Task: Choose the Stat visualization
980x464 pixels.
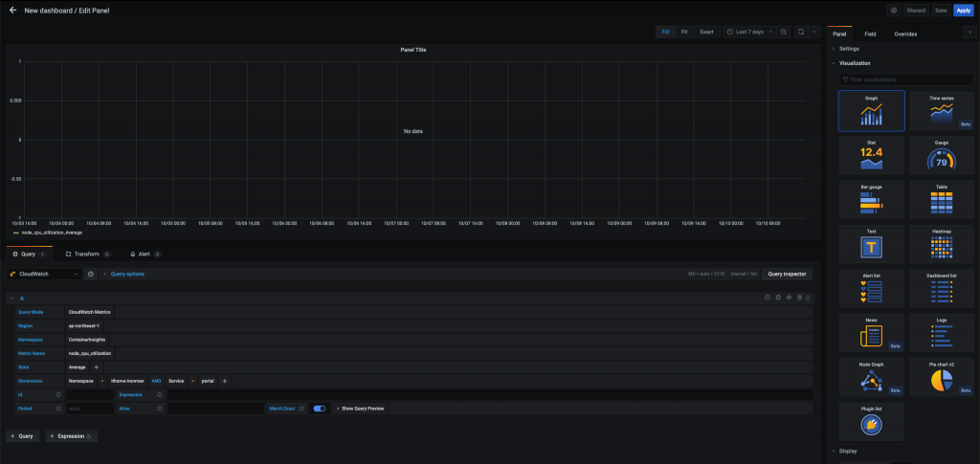Action: (x=871, y=156)
